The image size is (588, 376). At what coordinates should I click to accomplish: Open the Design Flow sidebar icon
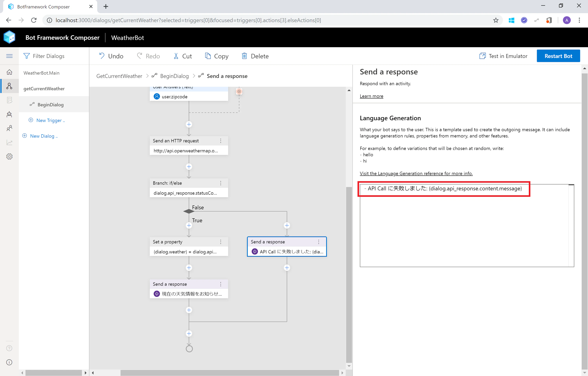click(9, 86)
